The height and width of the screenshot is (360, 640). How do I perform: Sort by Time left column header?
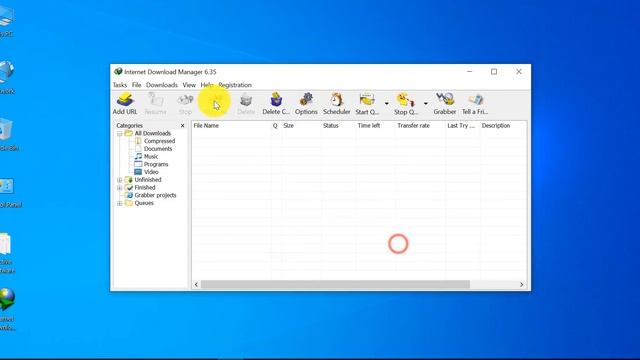(375, 126)
